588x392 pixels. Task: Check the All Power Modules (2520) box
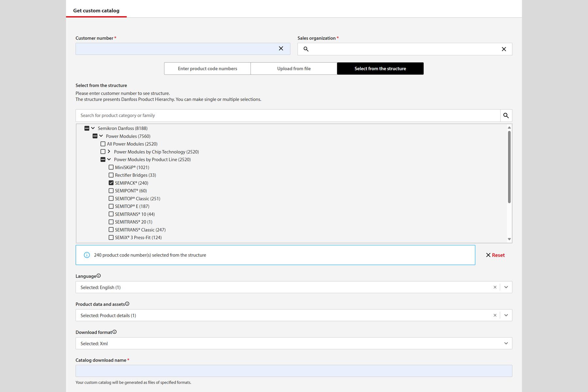coord(103,144)
